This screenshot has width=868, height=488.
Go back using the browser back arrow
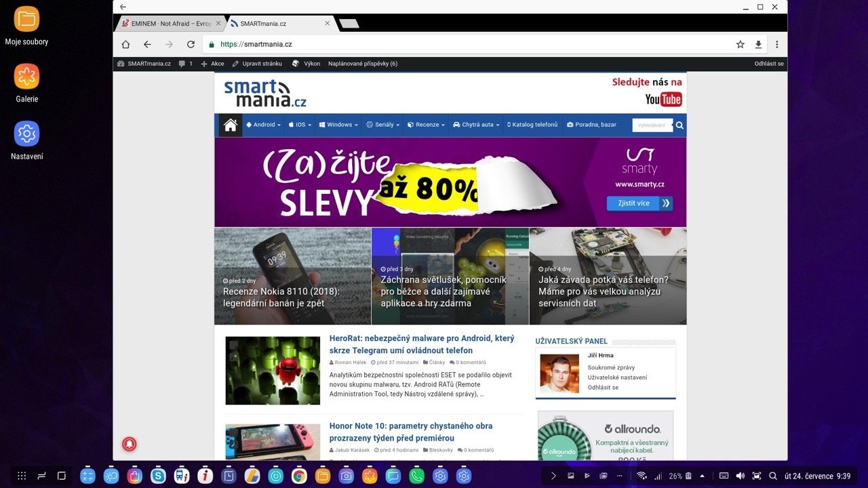click(x=147, y=44)
